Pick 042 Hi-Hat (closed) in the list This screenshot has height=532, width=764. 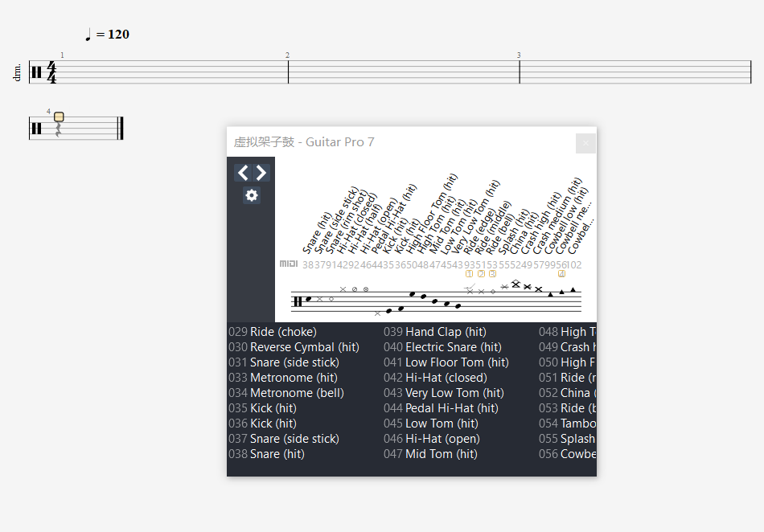point(435,378)
